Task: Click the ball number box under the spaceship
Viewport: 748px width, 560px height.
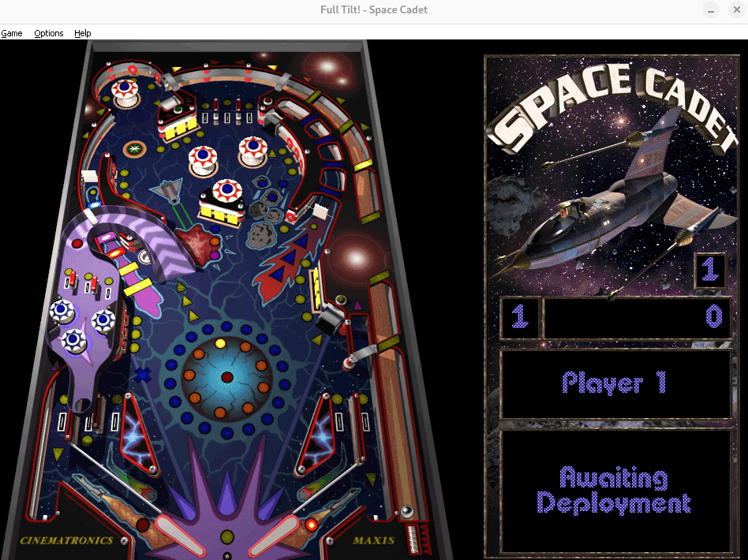Action: pos(710,270)
